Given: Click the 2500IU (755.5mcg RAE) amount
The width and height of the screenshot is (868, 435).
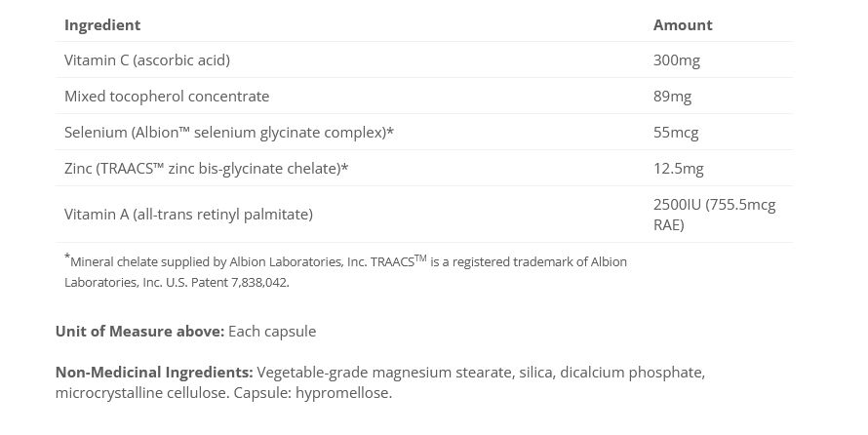Looking at the screenshot, I should tap(714, 215).
